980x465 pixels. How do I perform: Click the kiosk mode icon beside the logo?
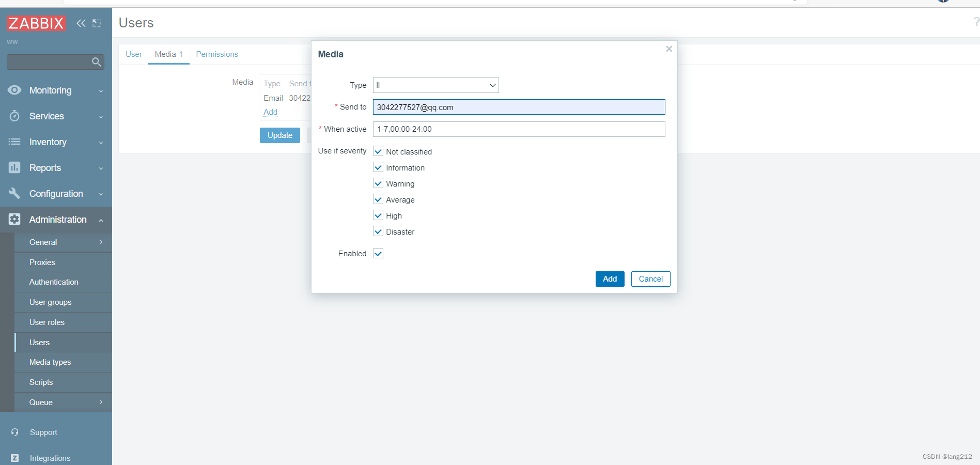point(97,23)
